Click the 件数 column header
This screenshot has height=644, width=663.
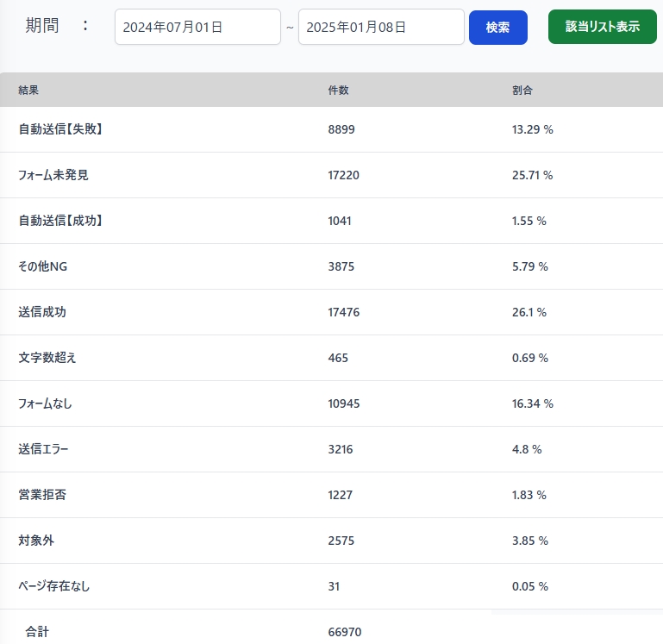(338, 91)
